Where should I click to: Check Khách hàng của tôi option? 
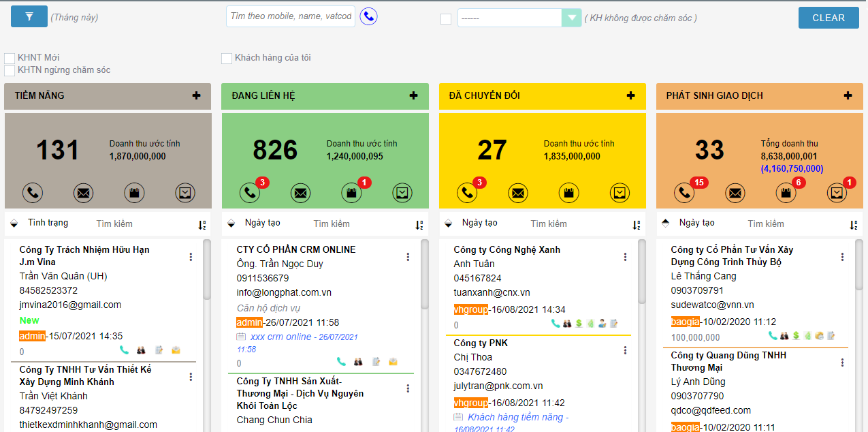tap(227, 59)
